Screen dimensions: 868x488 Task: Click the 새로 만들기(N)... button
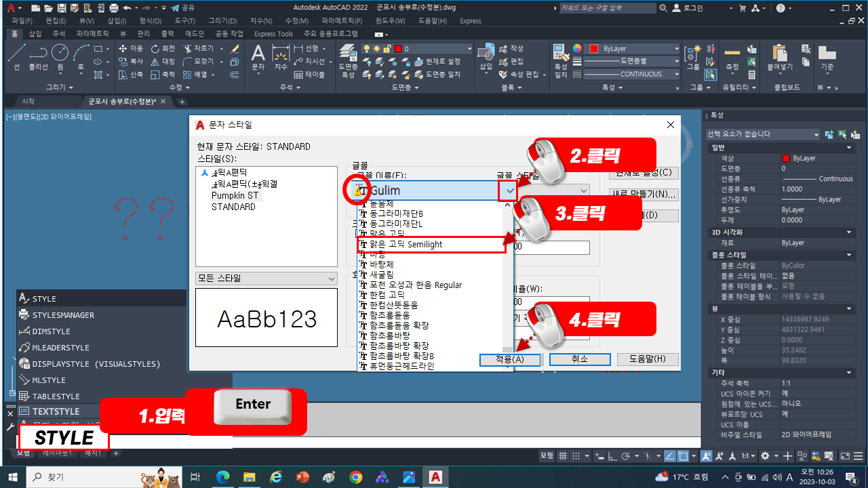tap(644, 195)
